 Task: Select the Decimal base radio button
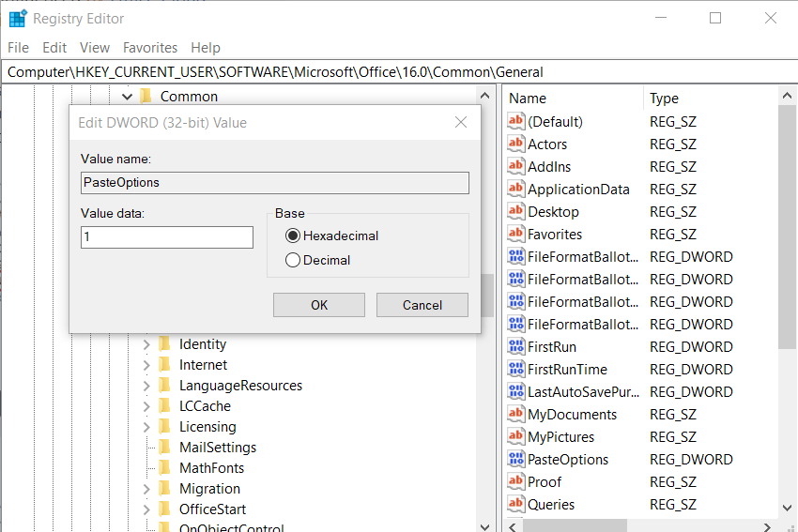(293, 260)
